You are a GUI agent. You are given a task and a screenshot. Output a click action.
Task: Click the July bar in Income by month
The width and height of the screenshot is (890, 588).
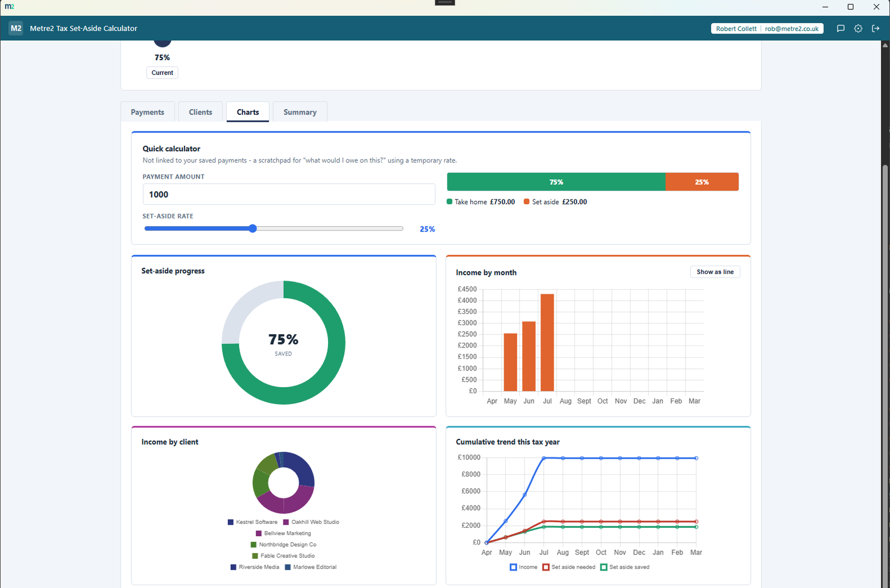[547, 343]
